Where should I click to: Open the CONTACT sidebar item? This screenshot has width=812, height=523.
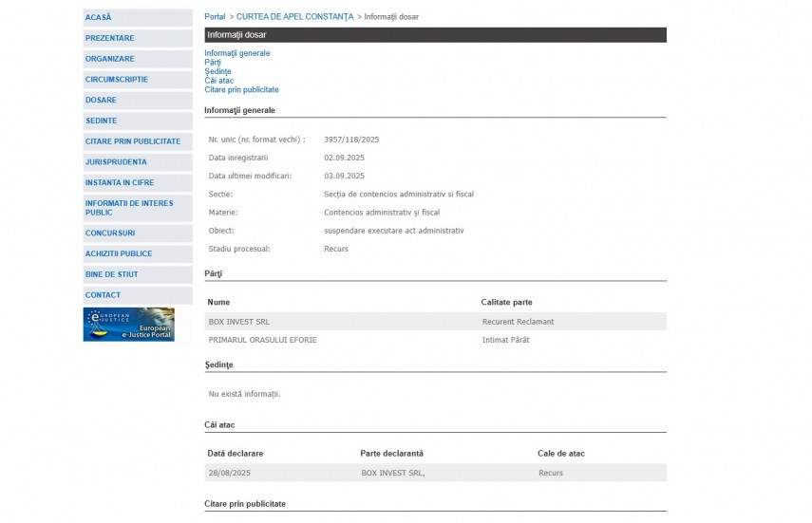pos(137,296)
